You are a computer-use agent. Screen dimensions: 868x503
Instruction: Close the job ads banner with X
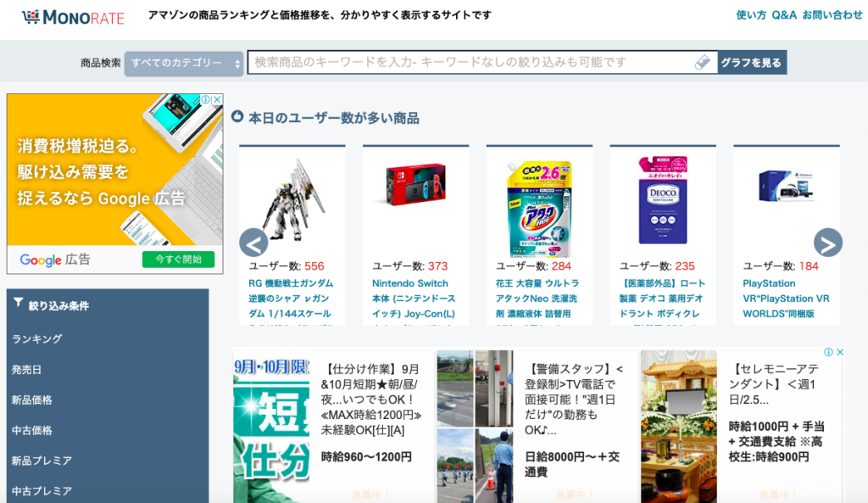click(x=840, y=352)
